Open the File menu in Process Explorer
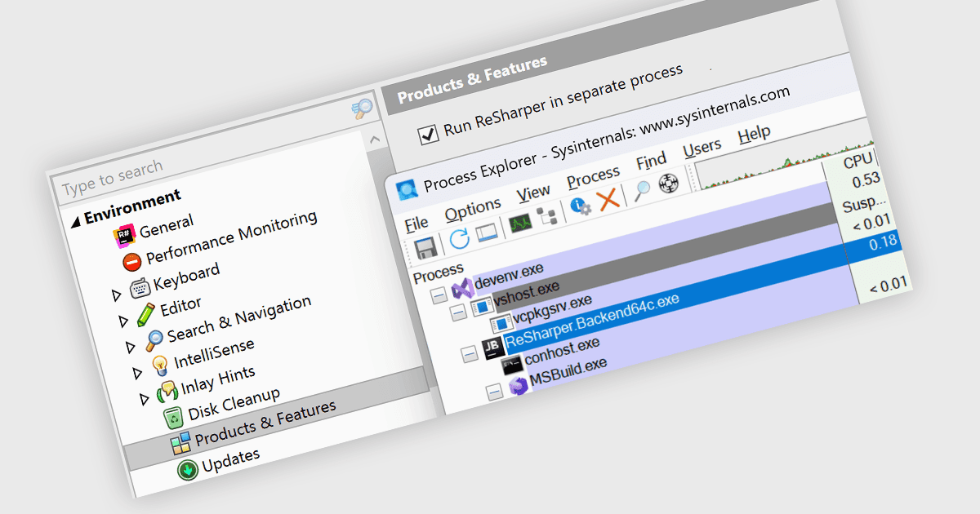 [416, 223]
